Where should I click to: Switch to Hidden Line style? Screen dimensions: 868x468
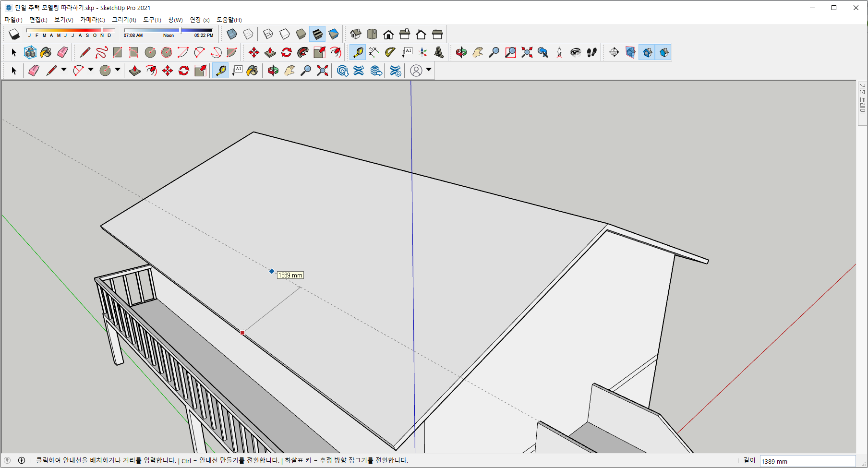coord(284,34)
